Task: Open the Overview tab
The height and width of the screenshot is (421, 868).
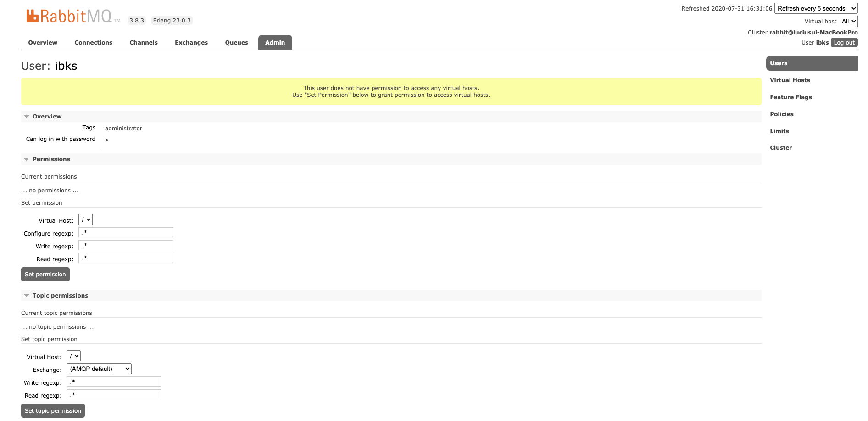Action: [x=43, y=43]
